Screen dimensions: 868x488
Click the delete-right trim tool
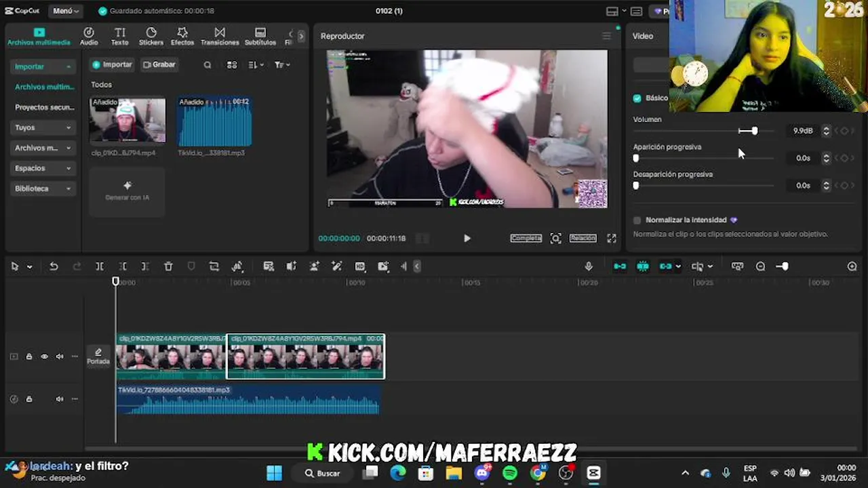pos(145,266)
